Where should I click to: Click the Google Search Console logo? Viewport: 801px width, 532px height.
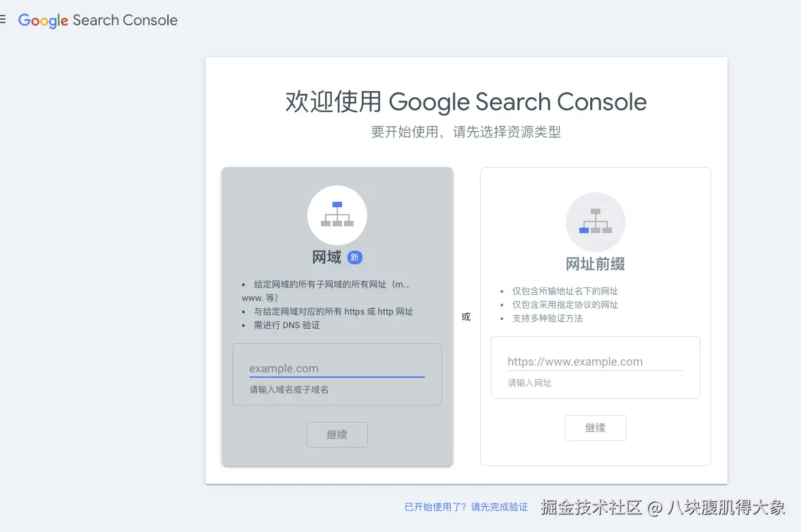[98, 20]
